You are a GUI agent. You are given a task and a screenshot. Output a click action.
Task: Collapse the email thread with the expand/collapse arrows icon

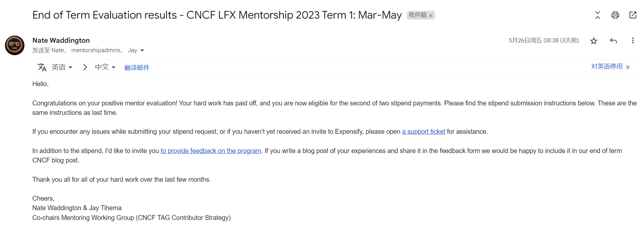pyautogui.click(x=597, y=15)
